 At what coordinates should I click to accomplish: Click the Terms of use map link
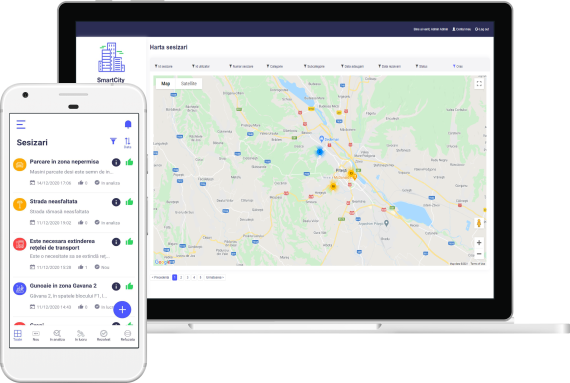478,263
